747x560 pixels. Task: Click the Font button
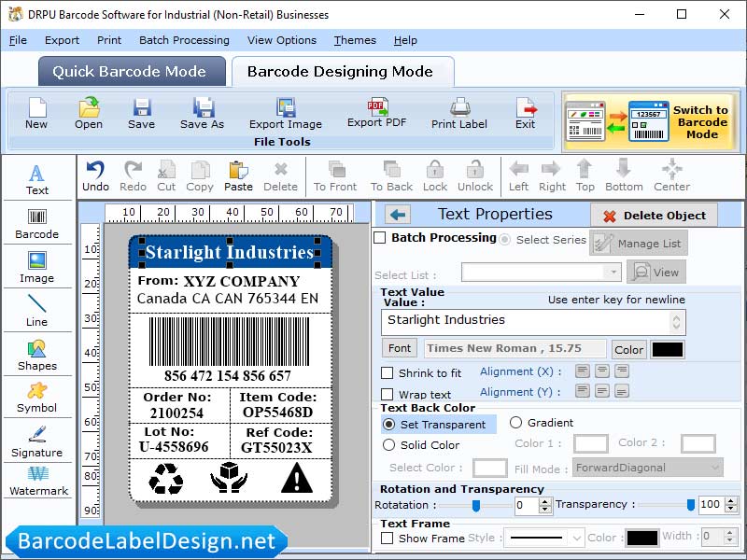tap(400, 348)
